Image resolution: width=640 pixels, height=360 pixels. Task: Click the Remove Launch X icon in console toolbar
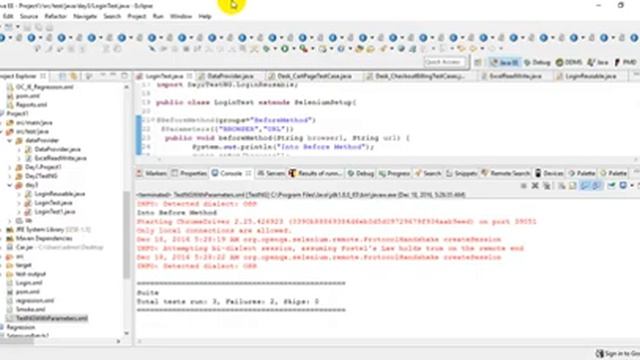(535, 186)
